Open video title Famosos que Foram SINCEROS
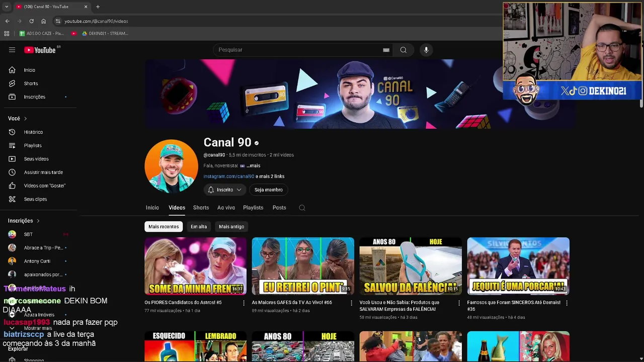 coord(514,306)
